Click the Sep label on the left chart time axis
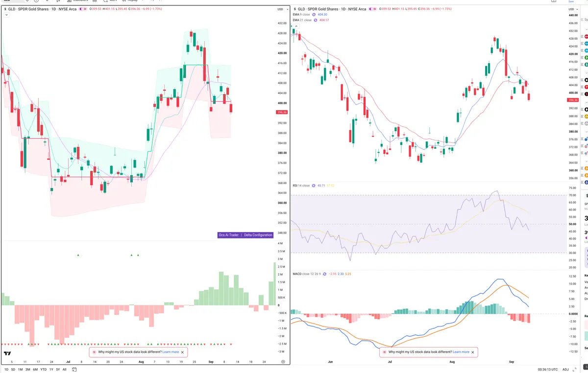This screenshot has height=373, width=588. tap(211, 361)
